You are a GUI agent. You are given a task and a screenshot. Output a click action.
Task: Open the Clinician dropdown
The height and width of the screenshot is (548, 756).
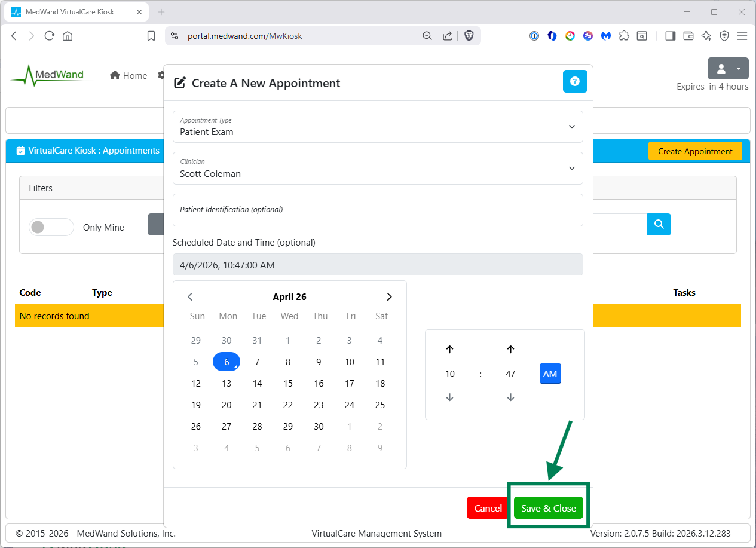[x=378, y=169]
